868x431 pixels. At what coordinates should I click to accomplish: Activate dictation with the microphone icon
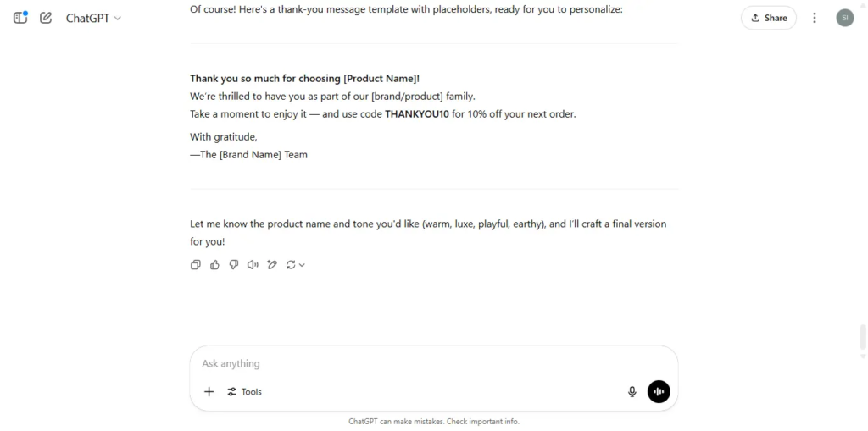(x=632, y=392)
